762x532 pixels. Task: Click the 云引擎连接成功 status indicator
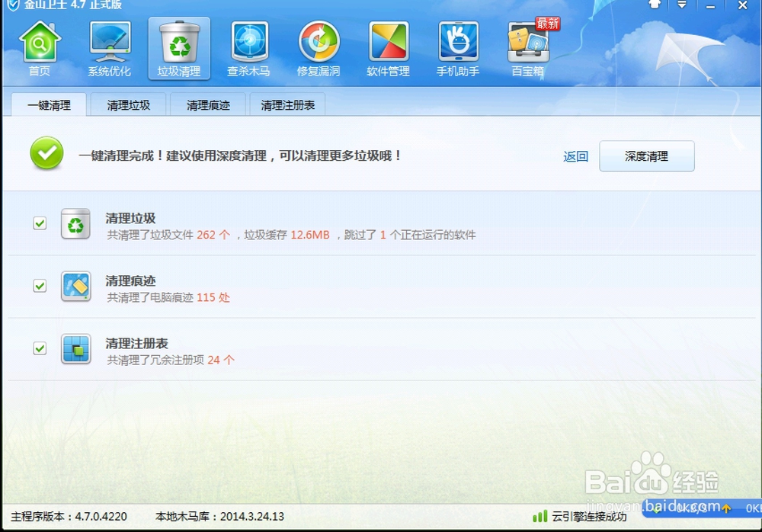click(582, 516)
